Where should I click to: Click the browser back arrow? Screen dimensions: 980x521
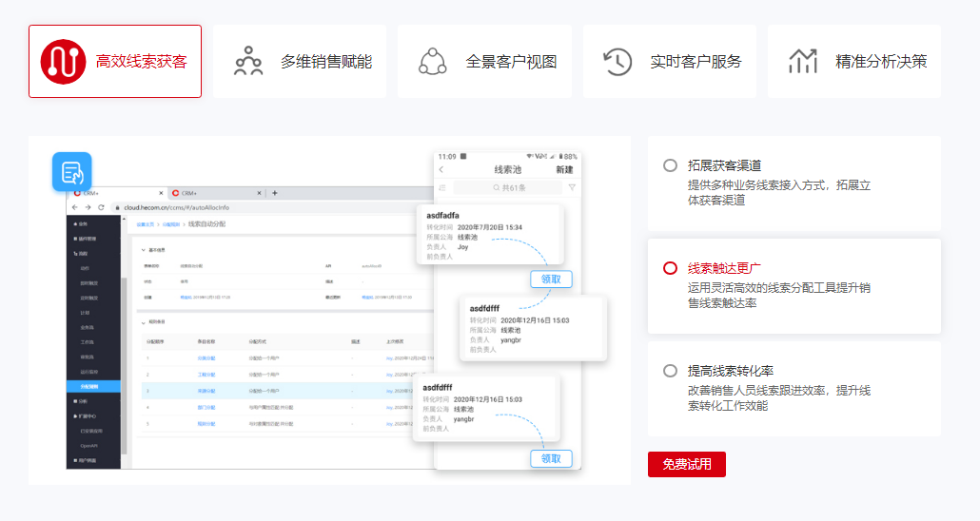75,206
